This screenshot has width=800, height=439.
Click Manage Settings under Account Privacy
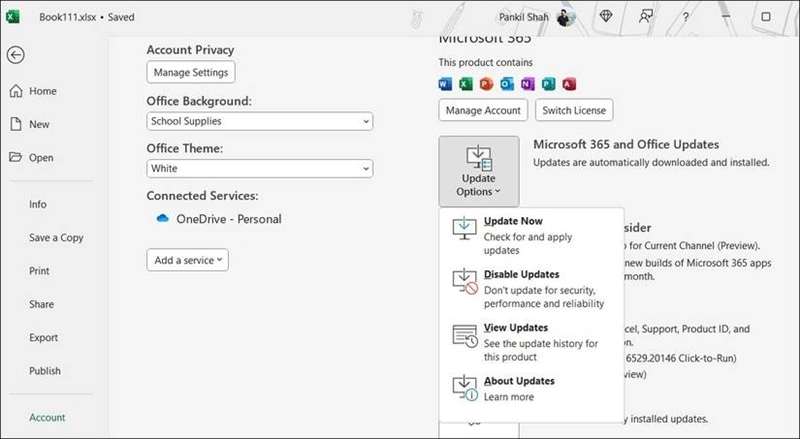click(190, 72)
